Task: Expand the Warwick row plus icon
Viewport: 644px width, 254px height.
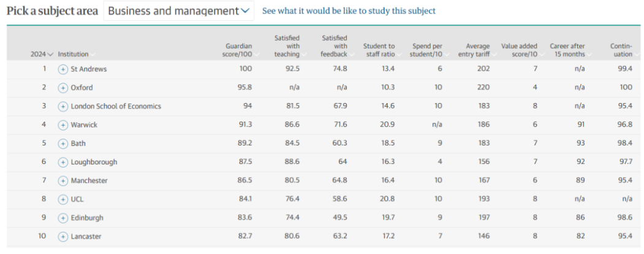Action: pyautogui.click(x=63, y=125)
